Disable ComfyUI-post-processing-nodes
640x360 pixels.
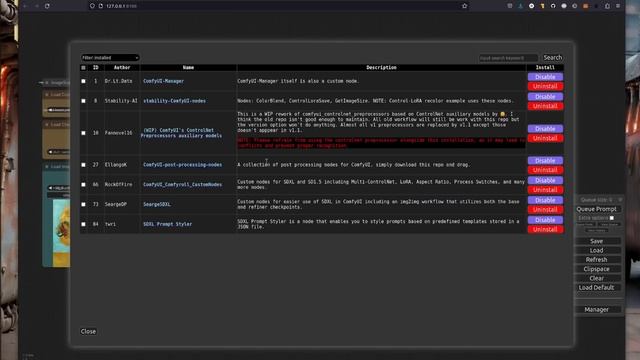pos(545,160)
